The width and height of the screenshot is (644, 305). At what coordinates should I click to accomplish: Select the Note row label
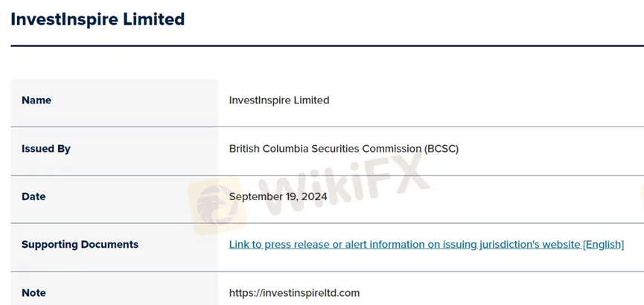coord(34,293)
